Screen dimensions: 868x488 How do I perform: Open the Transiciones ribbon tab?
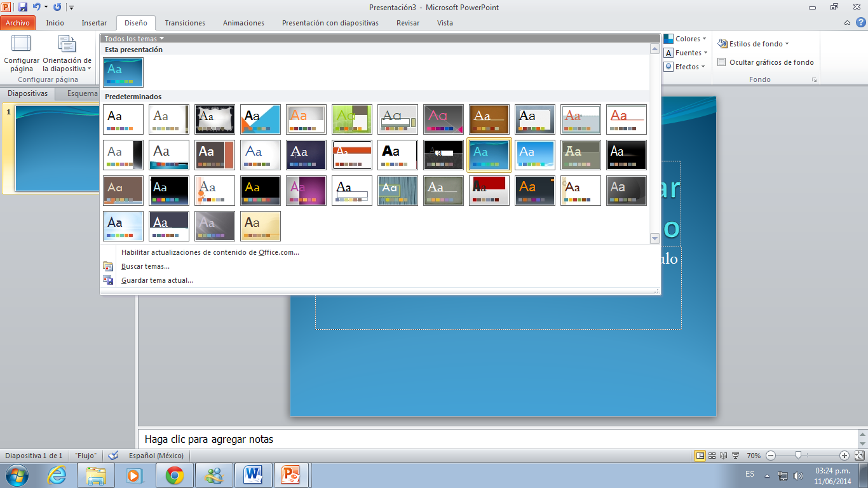pos(185,23)
